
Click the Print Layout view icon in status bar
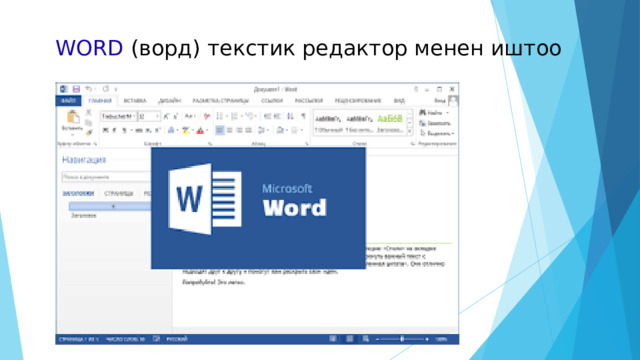point(349,339)
